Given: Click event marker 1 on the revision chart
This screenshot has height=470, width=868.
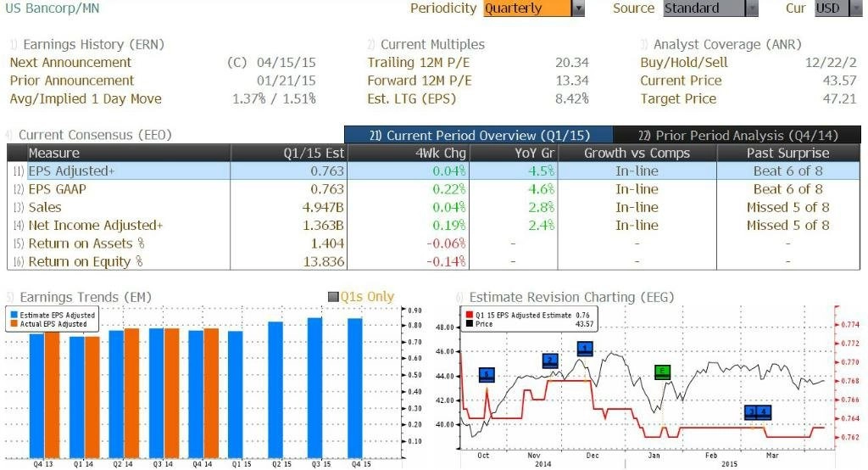Looking at the screenshot, I should click(585, 349).
